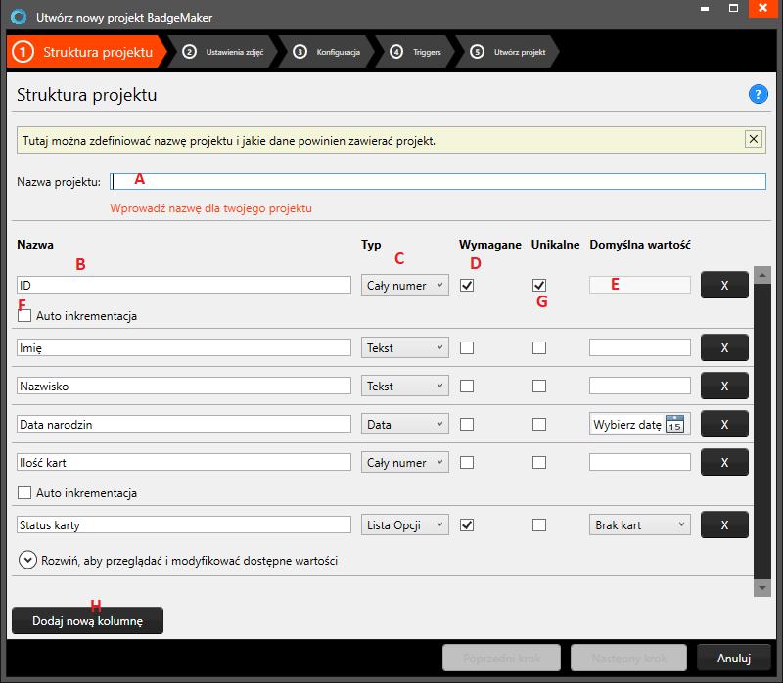Image resolution: width=784 pixels, height=683 pixels.
Task: Click the Status karty name field
Action: coord(184,524)
